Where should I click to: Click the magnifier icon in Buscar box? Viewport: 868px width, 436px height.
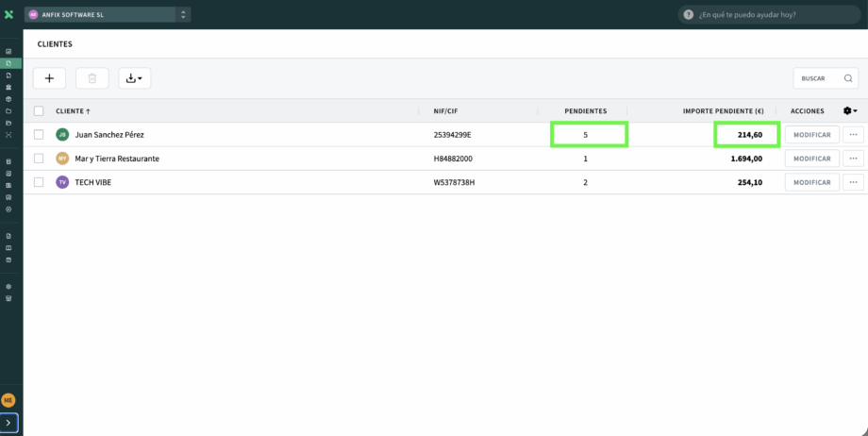(847, 78)
